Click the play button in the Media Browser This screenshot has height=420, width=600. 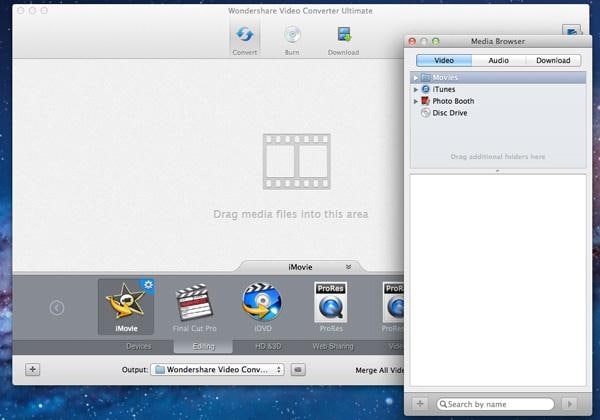click(570, 404)
